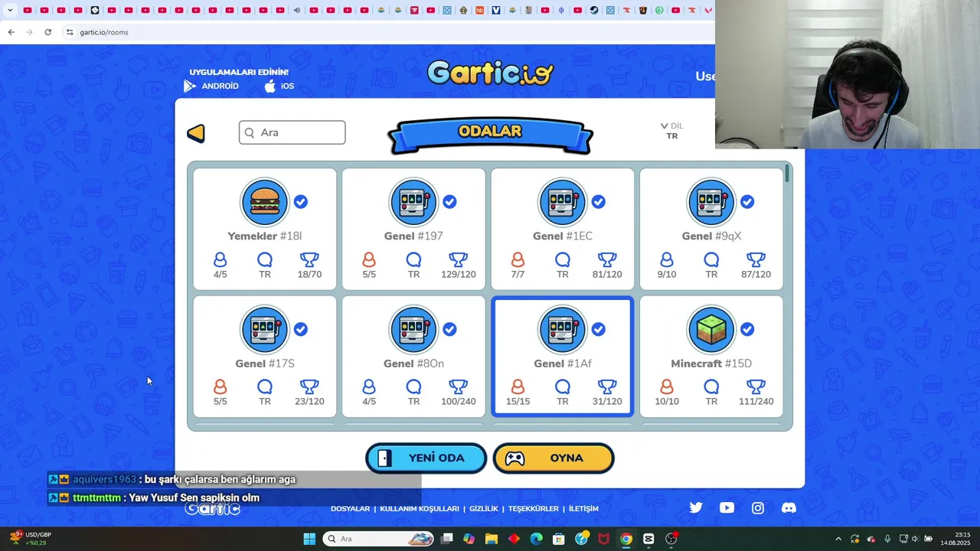Screen dimensions: 980x551
Task: Reload the gartic.io page
Action: [x=47, y=32]
